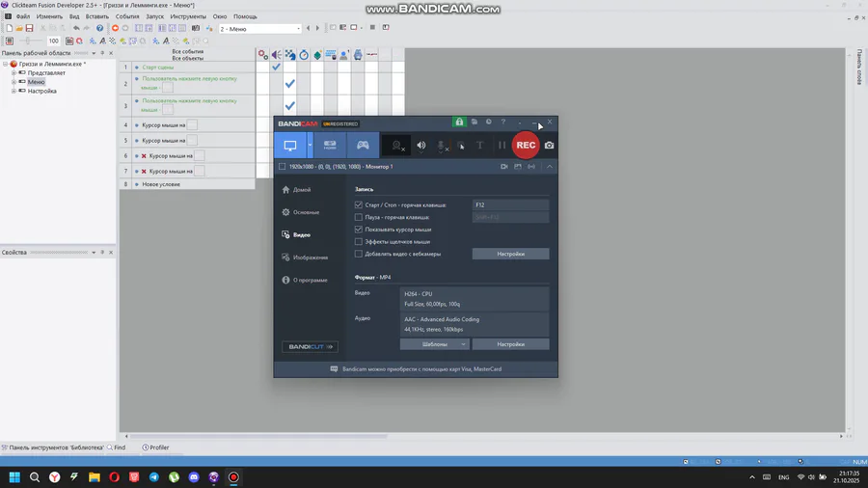
Task: Expand the Настройка tree node
Action: pos(14,91)
